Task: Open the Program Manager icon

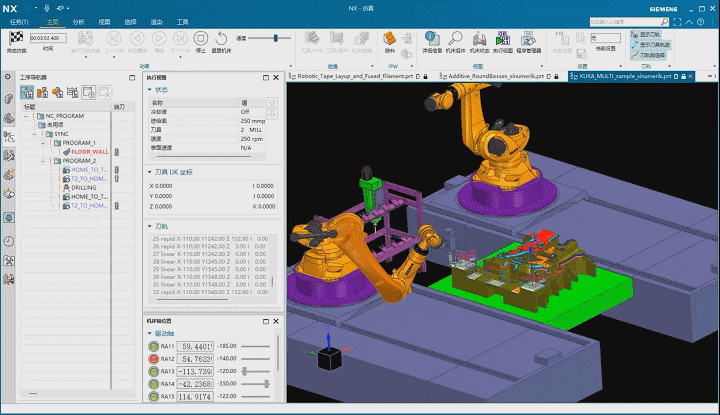Action: coord(528,38)
